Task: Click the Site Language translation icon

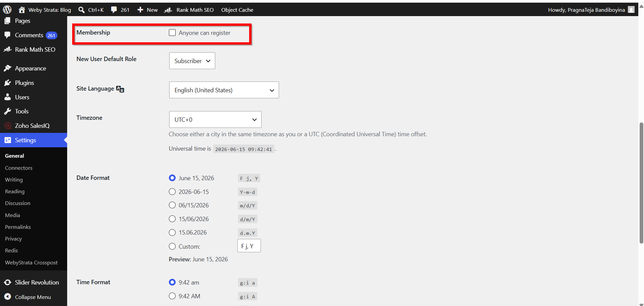Action: pos(120,89)
